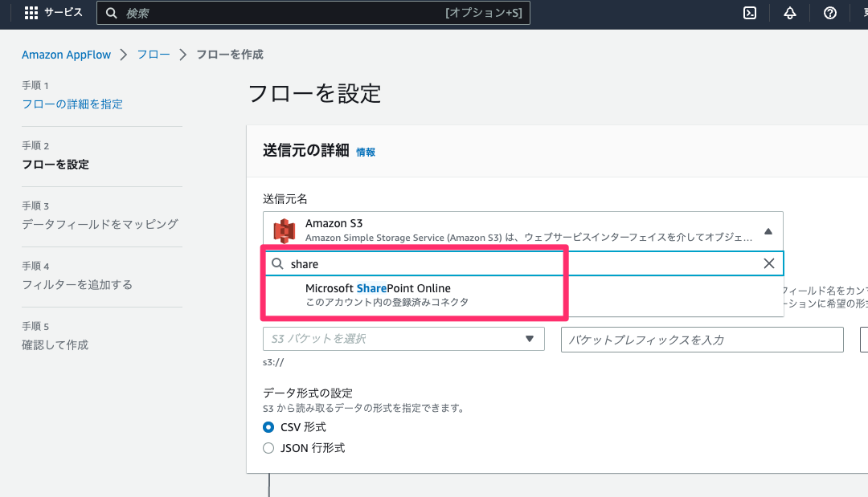Open the notifications bell

790,14
